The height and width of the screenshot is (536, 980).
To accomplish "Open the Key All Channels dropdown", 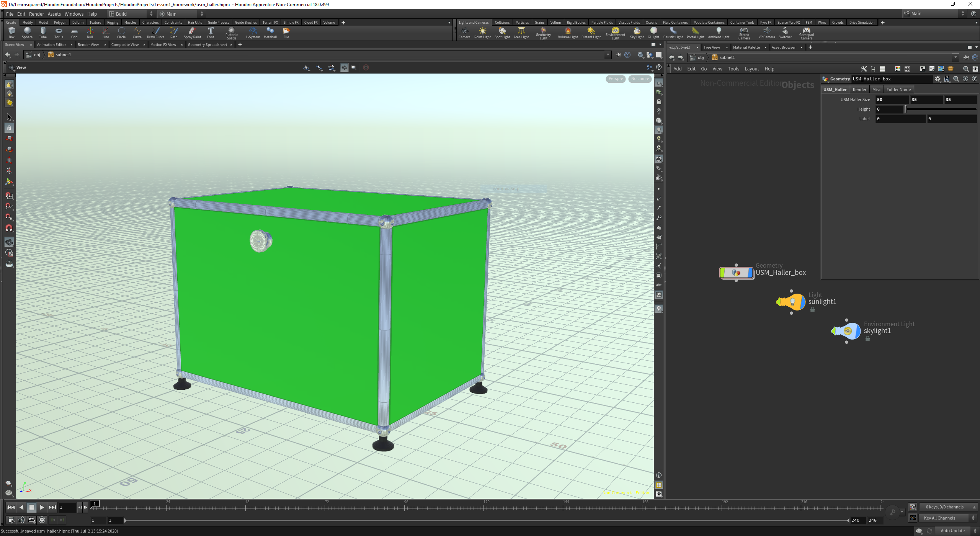I will click(947, 518).
